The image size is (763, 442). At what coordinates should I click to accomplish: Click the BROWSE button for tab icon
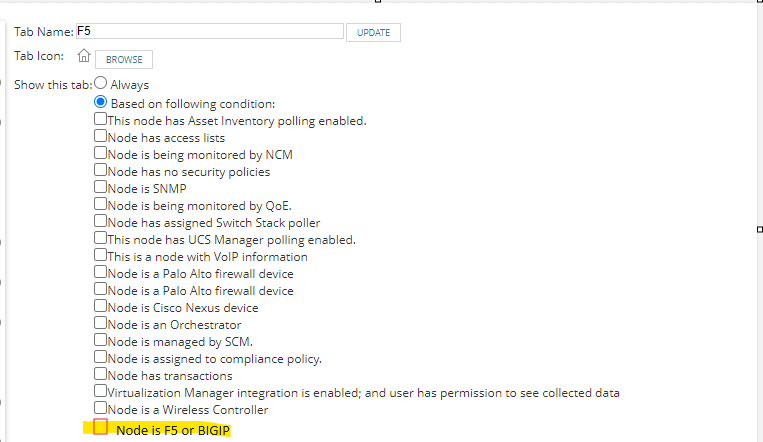point(124,59)
